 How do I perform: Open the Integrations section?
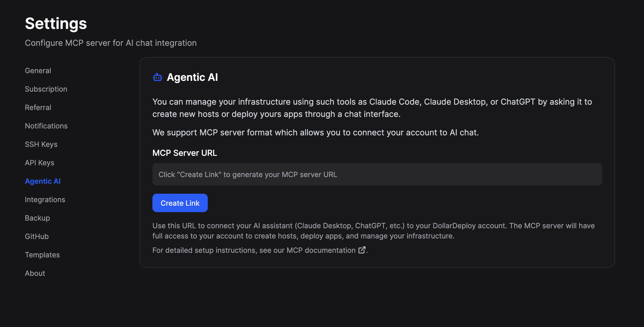point(45,200)
